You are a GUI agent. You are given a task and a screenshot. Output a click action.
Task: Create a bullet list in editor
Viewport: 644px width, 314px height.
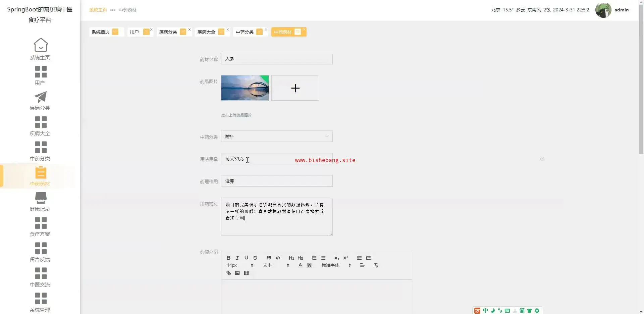tap(323, 258)
